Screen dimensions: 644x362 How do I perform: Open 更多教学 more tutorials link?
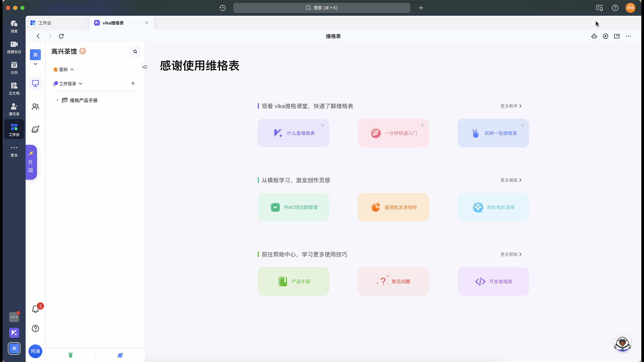[x=511, y=106]
